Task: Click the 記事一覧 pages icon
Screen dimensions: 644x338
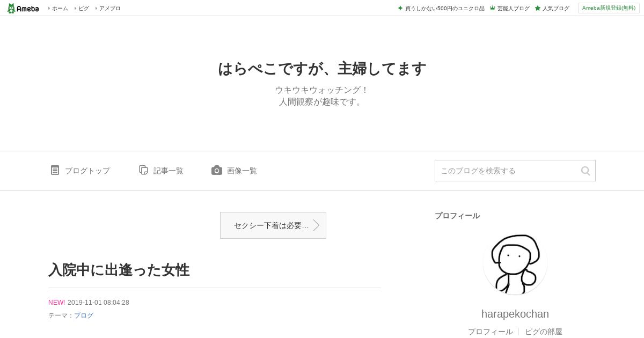Action: [143, 170]
